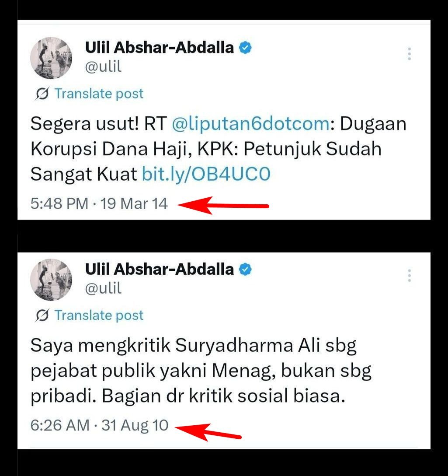Image resolution: width=448 pixels, height=476 pixels.
Task: Click translate icon on the Korupsi Dana Haji tweet
Action: click(x=42, y=94)
